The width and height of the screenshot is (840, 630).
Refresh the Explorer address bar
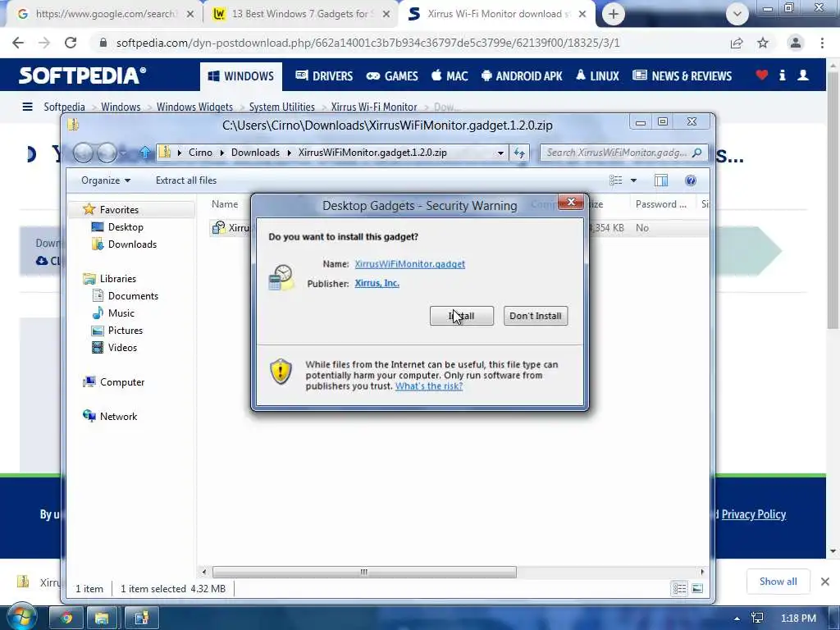[x=519, y=153]
